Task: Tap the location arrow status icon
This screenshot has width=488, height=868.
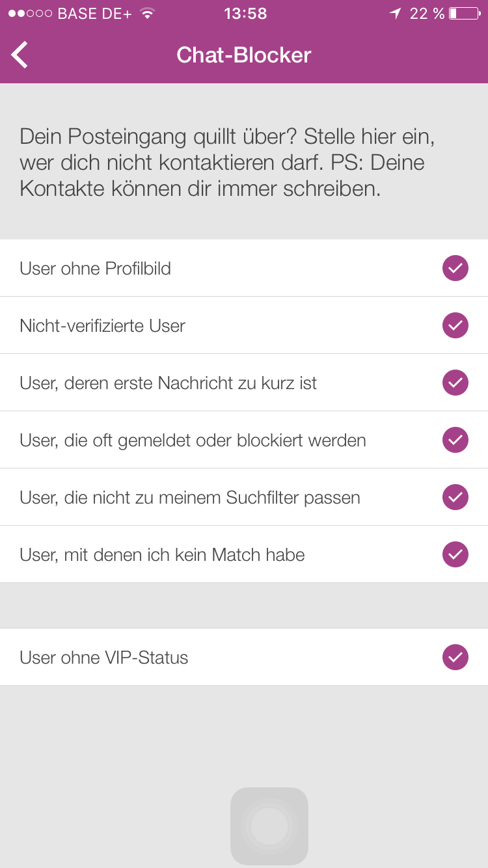Action: 395,14
